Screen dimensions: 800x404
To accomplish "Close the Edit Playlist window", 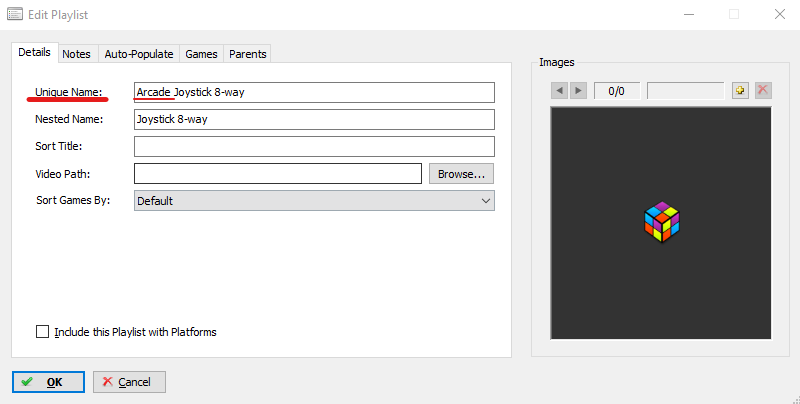I will coord(780,14).
